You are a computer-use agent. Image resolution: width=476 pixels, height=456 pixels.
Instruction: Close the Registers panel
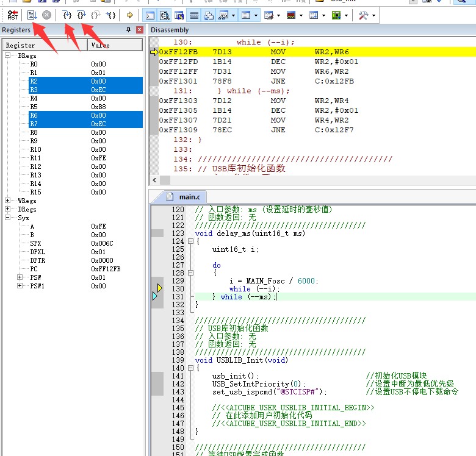[x=139, y=30]
